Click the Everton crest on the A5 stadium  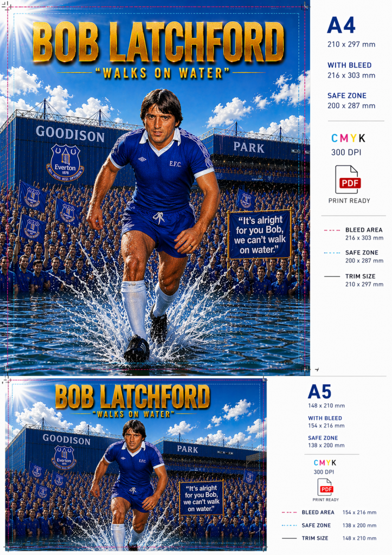pos(64,457)
